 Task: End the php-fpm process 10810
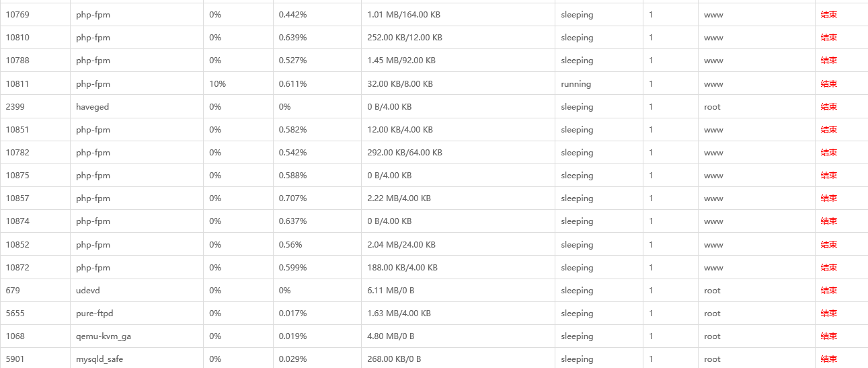[x=828, y=38]
